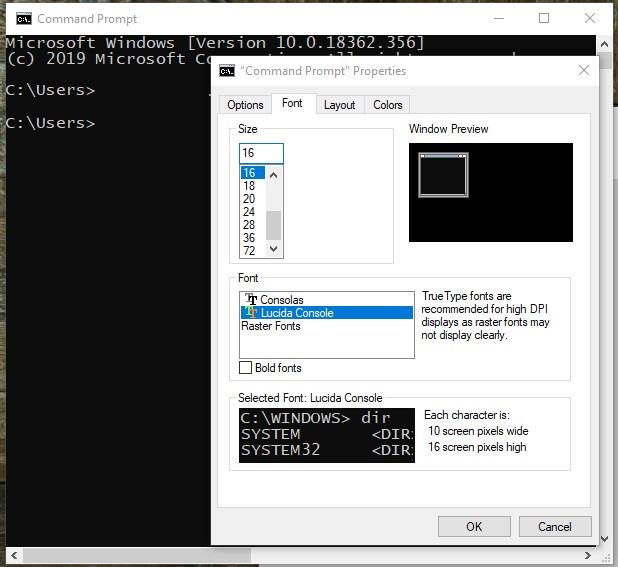Select font size 28

pos(252,225)
